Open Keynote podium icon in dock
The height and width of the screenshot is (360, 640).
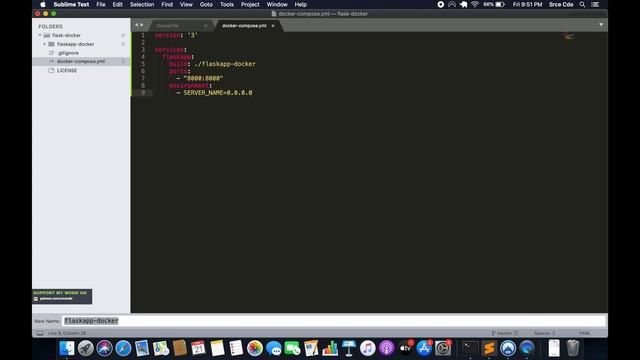coord(349,348)
